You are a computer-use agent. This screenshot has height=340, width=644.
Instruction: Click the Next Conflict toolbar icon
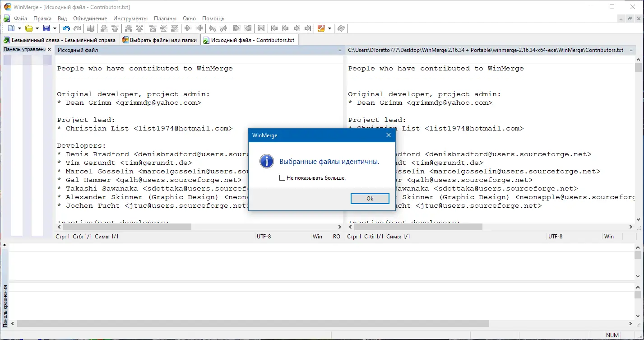point(128,28)
